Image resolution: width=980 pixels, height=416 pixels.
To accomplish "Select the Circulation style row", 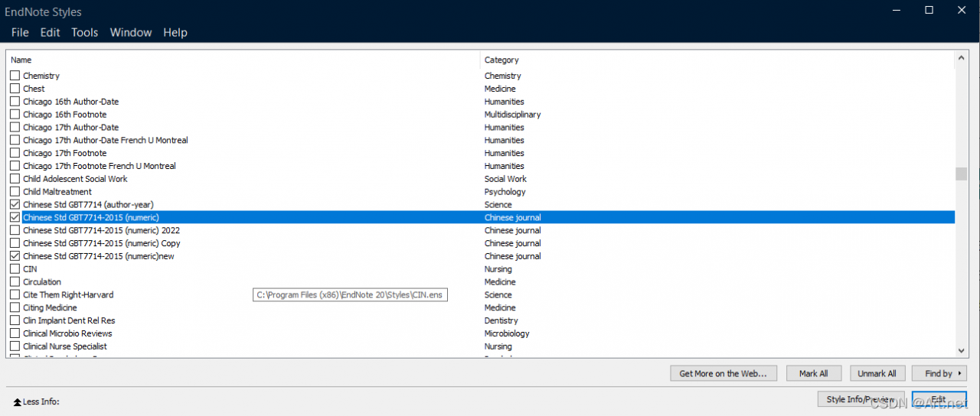I will [x=481, y=282].
